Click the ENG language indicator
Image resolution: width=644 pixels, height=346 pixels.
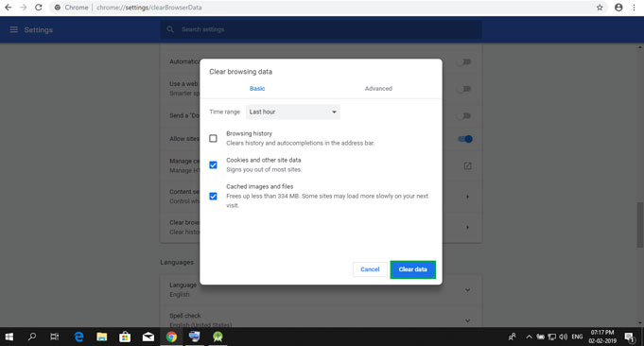[577, 337]
